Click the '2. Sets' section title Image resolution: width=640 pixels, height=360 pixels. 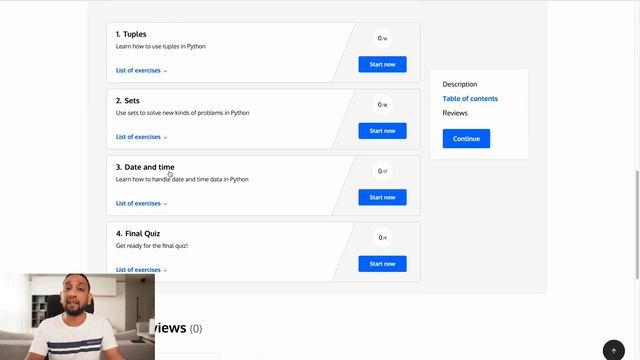pyautogui.click(x=127, y=101)
